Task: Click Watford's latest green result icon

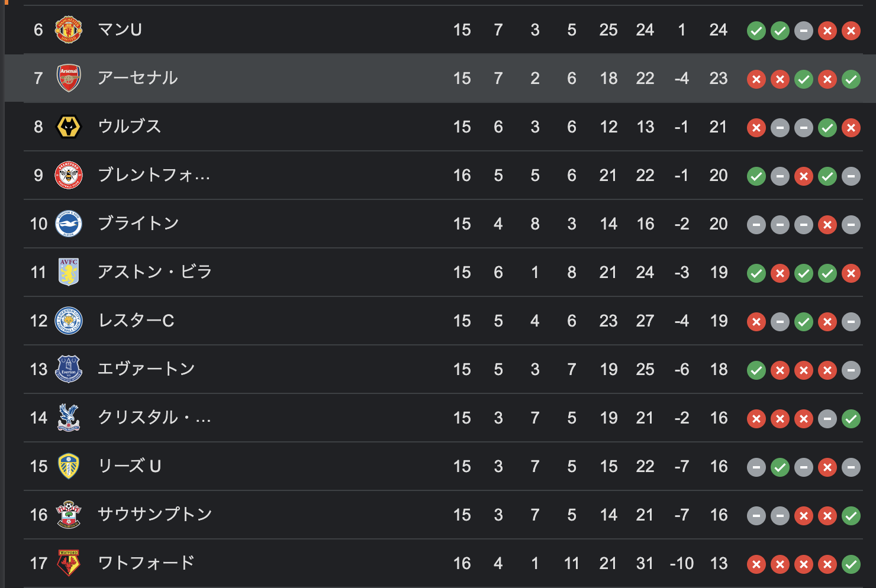Action: click(x=851, y=564)
